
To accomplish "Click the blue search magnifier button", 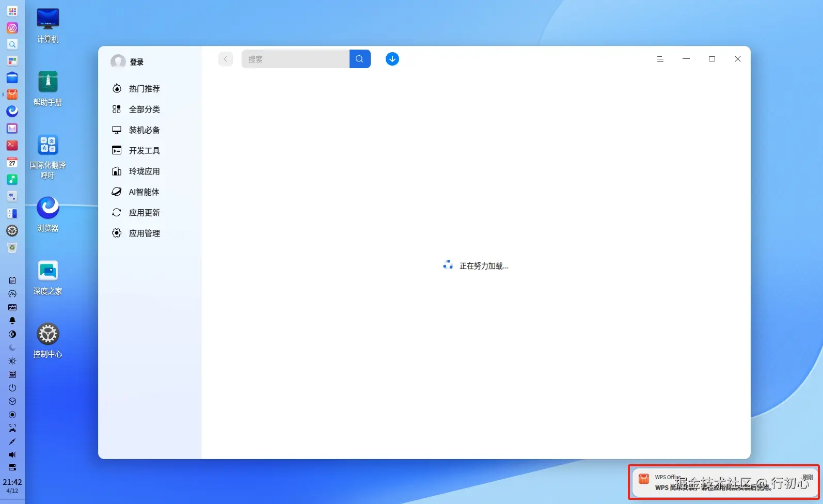I will coord(360,59).
